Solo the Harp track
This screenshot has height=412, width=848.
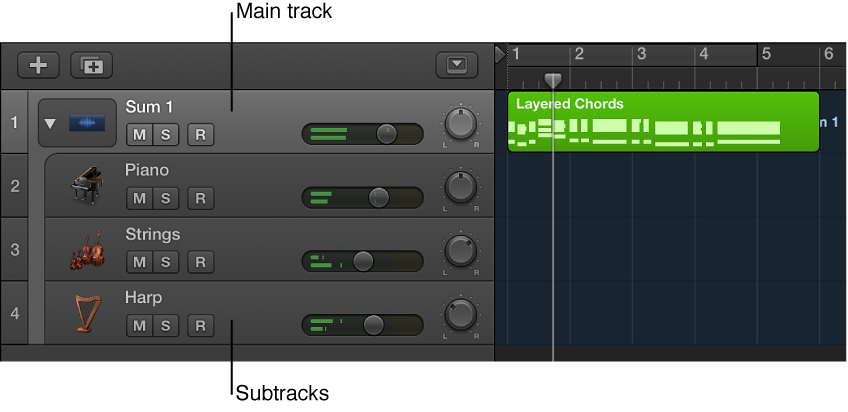(x=165, y=326)
